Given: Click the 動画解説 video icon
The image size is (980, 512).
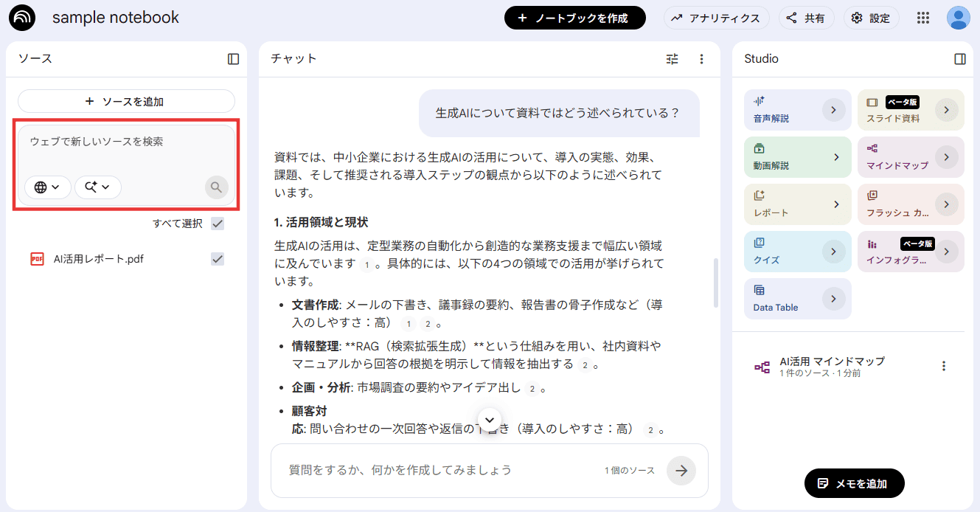Looking at the screenshot, I should (x=759, y=148).
